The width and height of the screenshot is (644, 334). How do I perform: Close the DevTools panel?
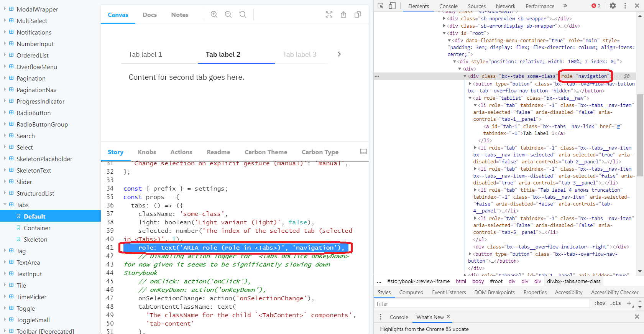click(637, 6)
